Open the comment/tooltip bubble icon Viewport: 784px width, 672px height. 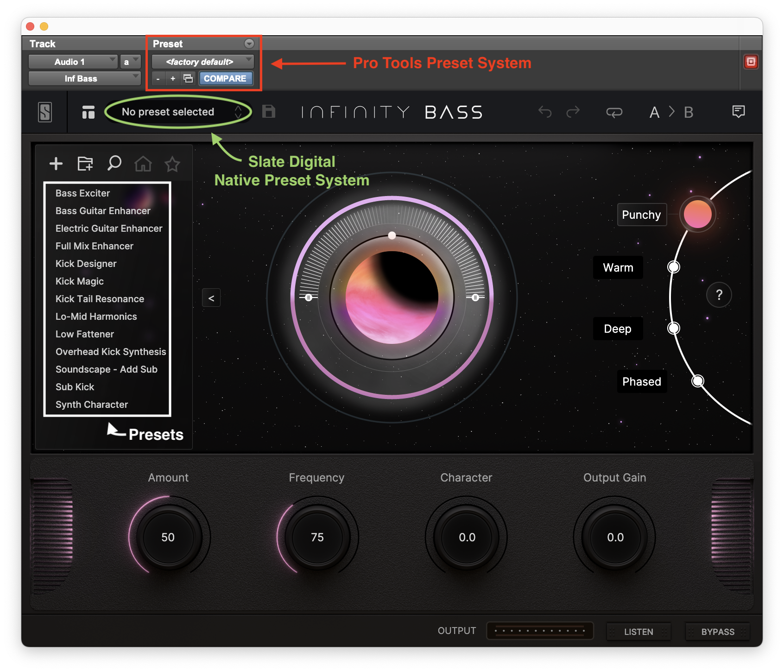739,112
